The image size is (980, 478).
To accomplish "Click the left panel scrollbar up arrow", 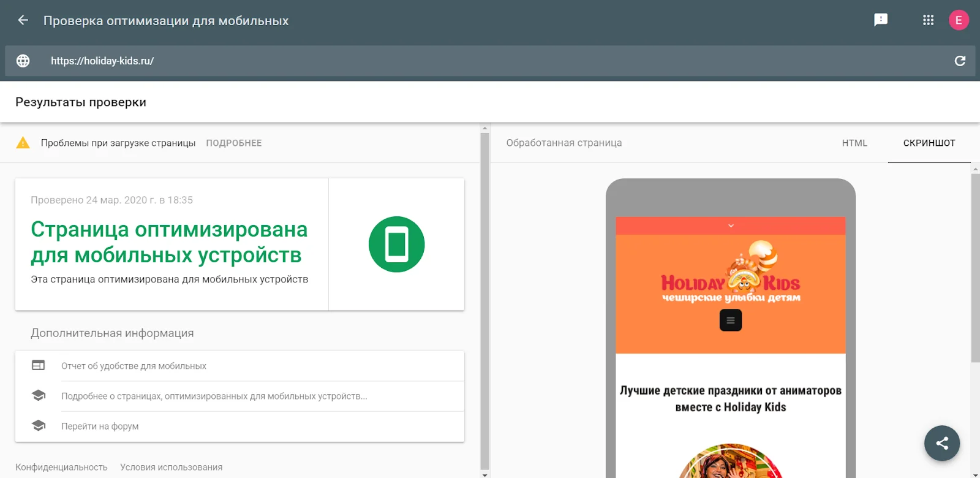I will point(485,129).
